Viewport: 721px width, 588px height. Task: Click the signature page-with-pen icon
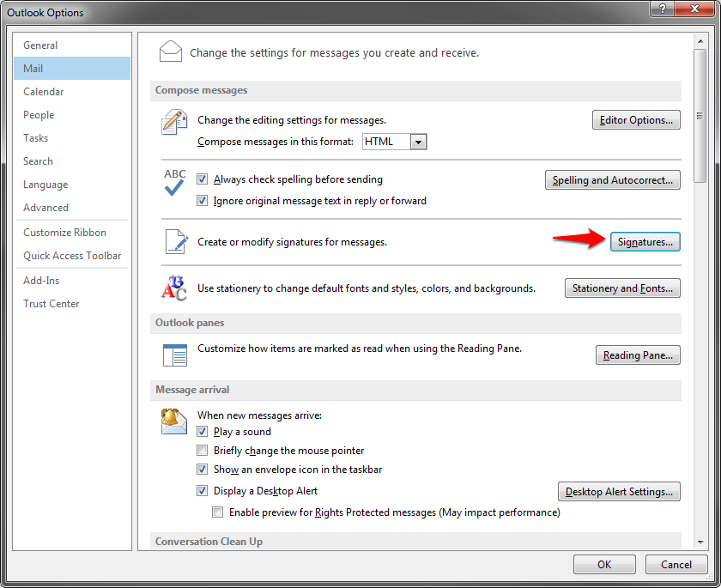coord(177,241)
